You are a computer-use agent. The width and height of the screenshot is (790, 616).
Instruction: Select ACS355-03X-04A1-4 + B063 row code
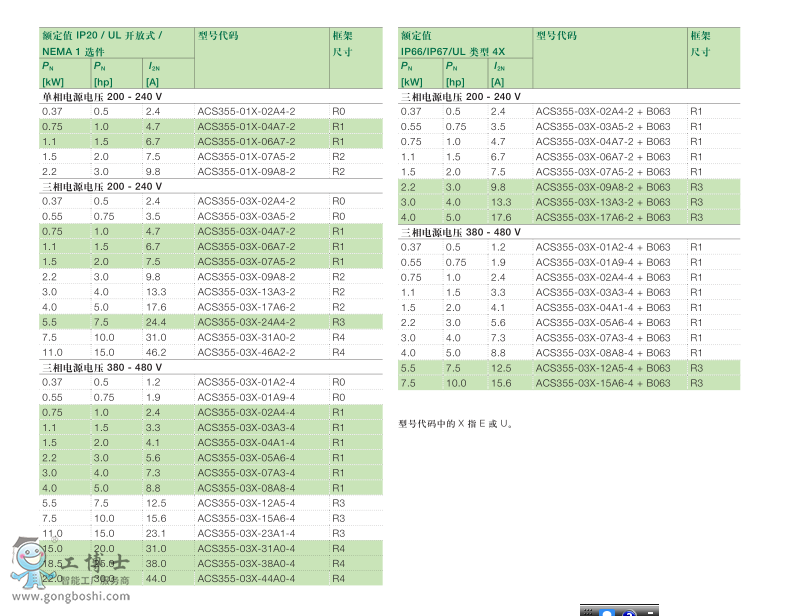coord(603,308)
